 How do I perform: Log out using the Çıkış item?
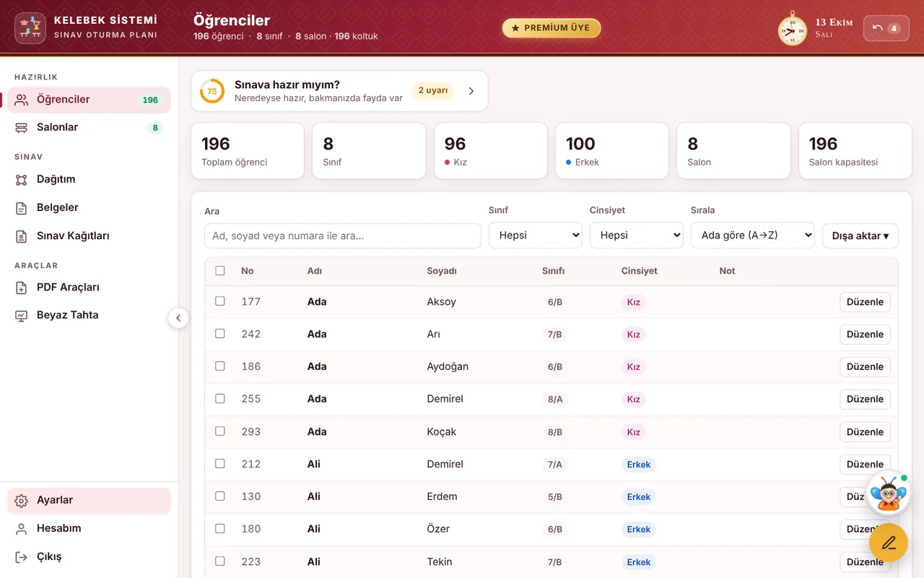pyautogui.click(x=89, y=556)
